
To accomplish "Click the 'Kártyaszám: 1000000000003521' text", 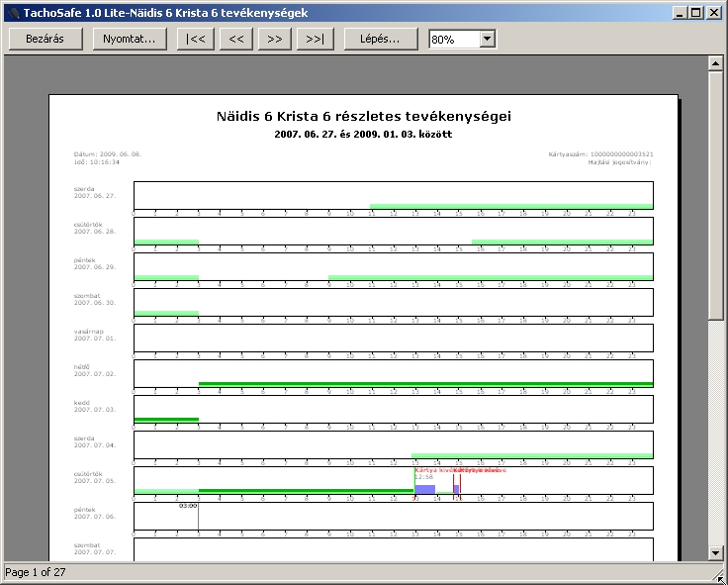I will pos(600,153).
